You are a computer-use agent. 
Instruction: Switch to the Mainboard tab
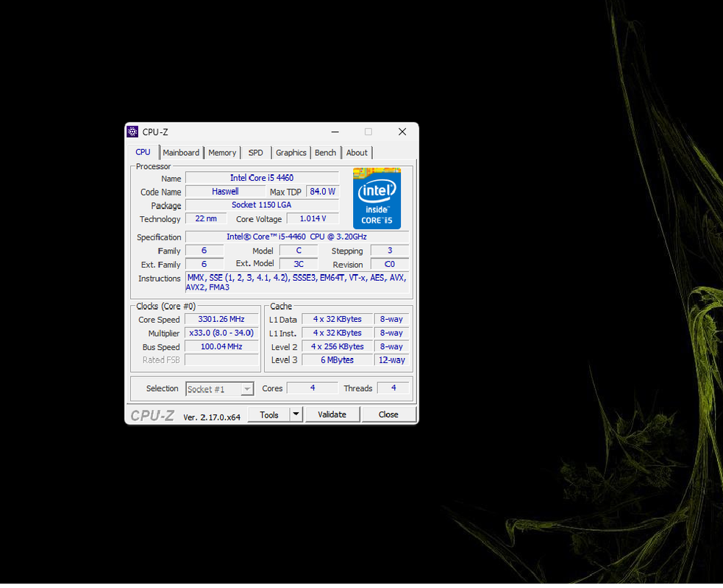181,153
